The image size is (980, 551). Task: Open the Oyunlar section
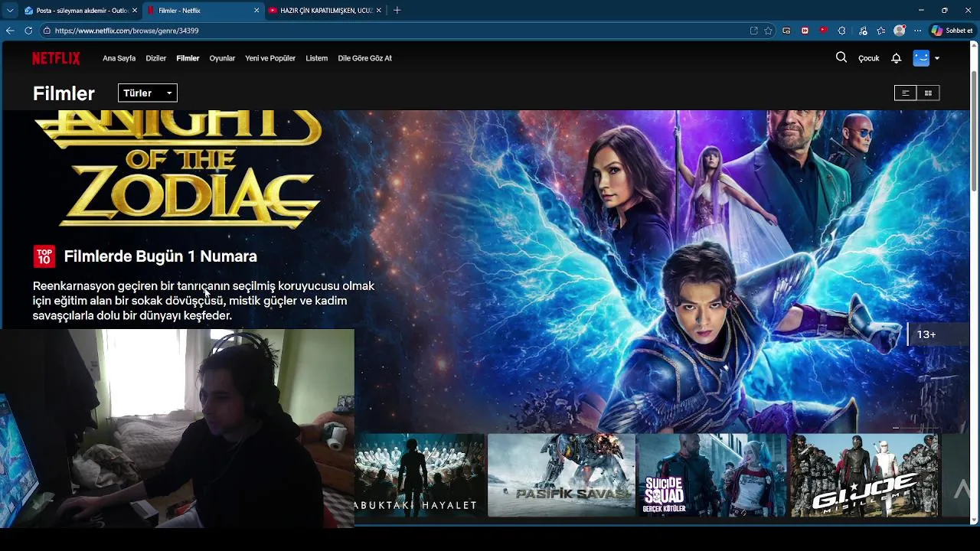222,58
